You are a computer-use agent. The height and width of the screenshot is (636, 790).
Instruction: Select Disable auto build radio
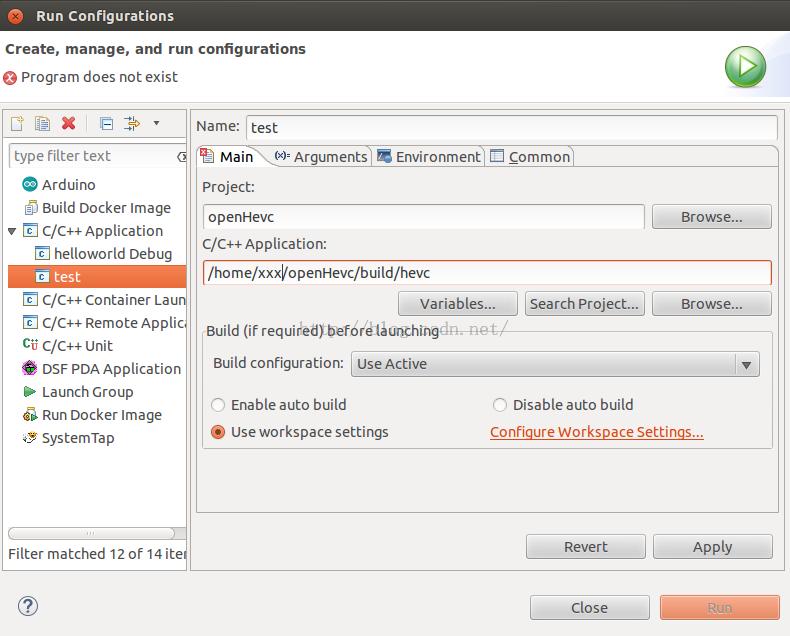[499, 405]
